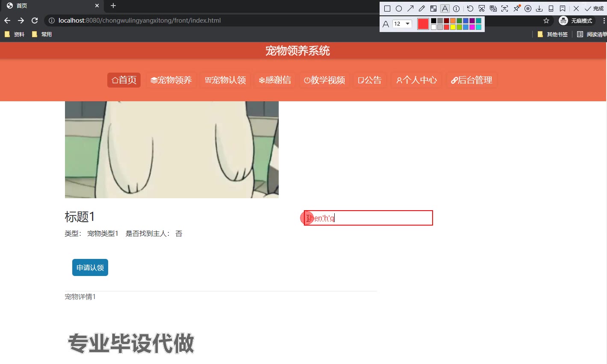Click the 宠物详情1 description text

[x=80, y=296]
